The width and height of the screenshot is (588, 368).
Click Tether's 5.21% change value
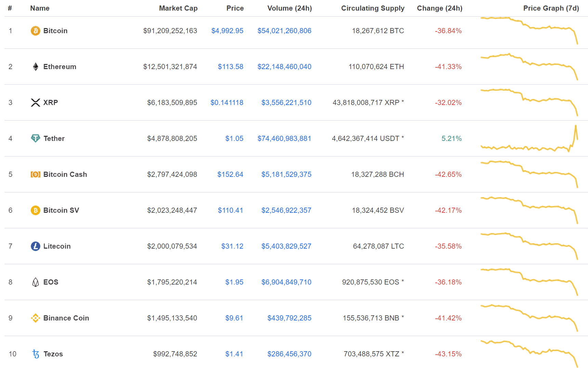pyautogui.click(x=452, y=139)
